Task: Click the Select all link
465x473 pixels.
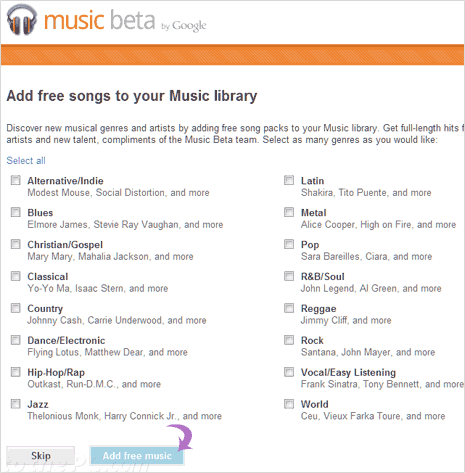Action: [26, 161]
